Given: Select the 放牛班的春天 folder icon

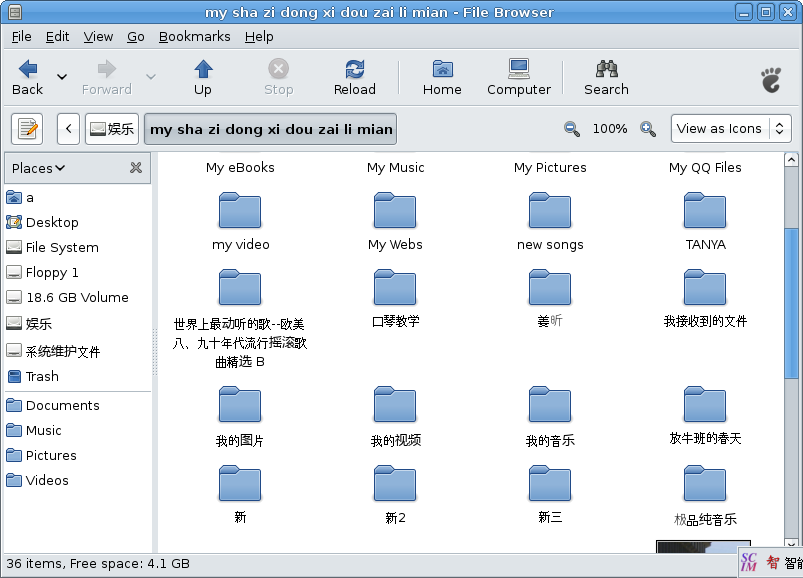Looking at the screenshot, I should click(x=705, y=404).
